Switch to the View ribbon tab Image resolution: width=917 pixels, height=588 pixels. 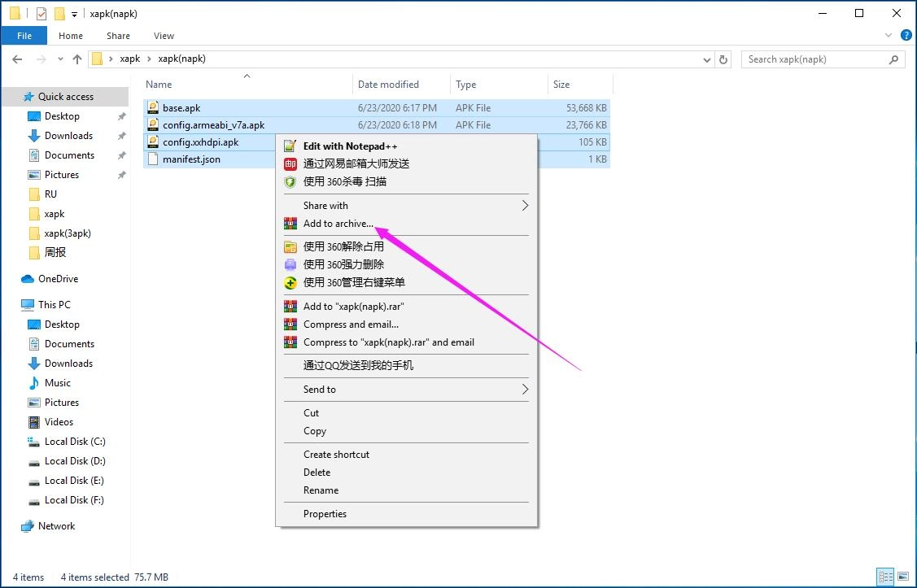coord(164,36)
